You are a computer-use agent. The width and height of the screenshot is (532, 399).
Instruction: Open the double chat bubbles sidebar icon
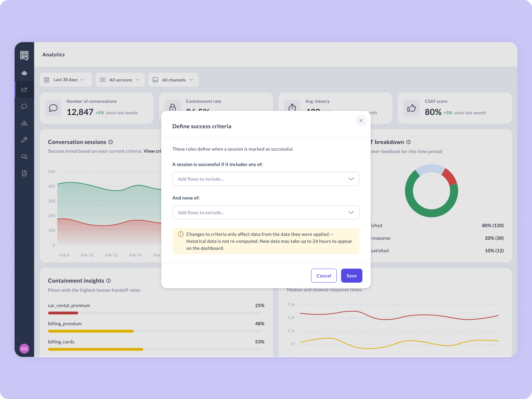click(24, 157)
